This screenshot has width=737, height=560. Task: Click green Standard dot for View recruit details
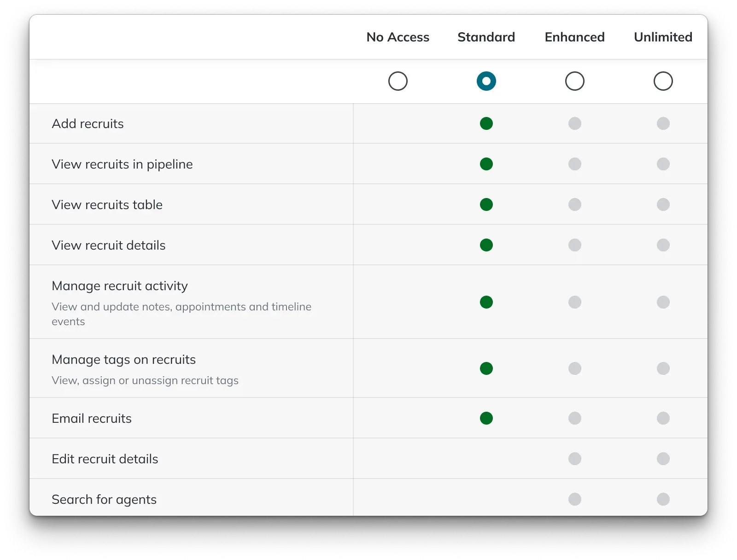pos(486,245)
